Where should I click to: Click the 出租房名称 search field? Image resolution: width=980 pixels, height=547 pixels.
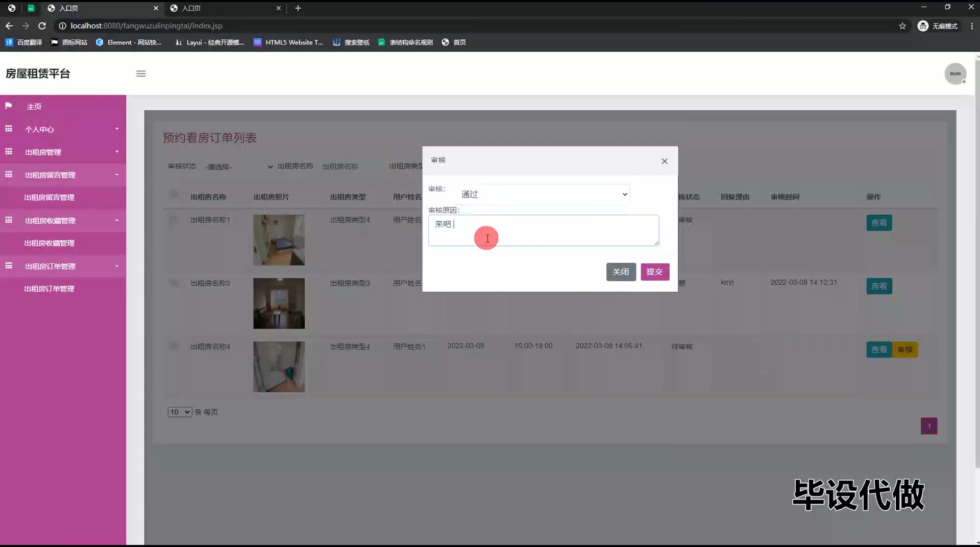coord(350,166)
